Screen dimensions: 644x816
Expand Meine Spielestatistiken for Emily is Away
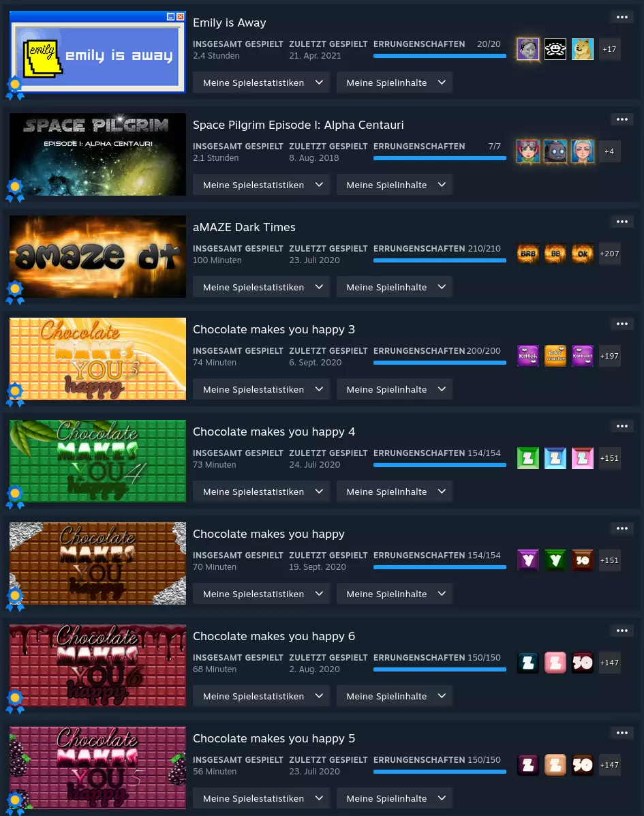(261, 82)
